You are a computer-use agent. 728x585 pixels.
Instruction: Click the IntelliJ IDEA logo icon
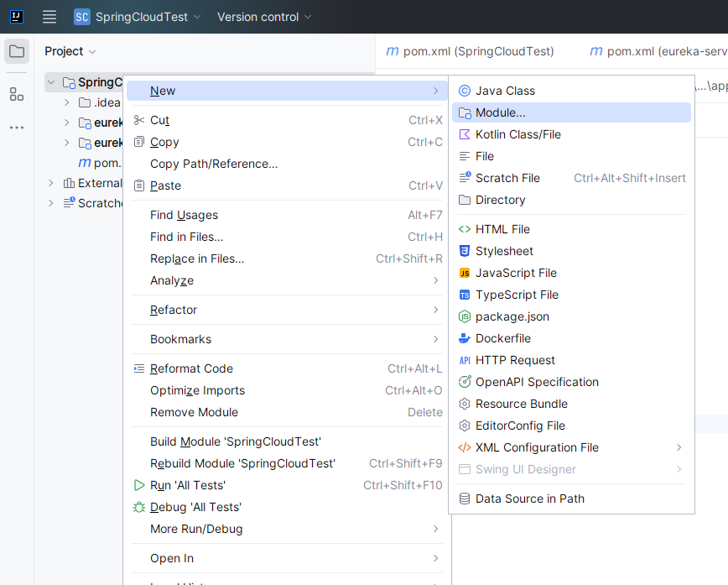tap(17, 17)
